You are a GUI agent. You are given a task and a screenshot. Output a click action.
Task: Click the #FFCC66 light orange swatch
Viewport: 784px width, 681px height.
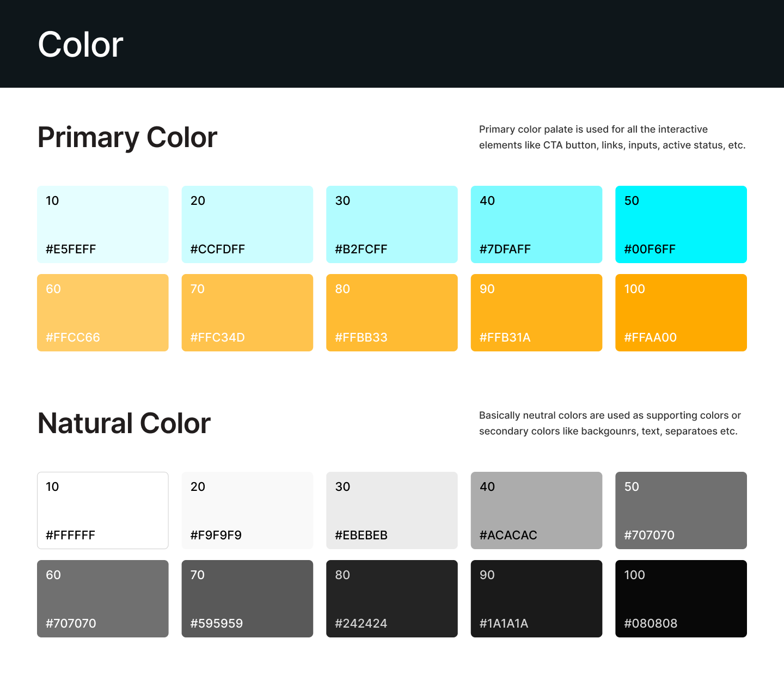(x=103, y=313)
